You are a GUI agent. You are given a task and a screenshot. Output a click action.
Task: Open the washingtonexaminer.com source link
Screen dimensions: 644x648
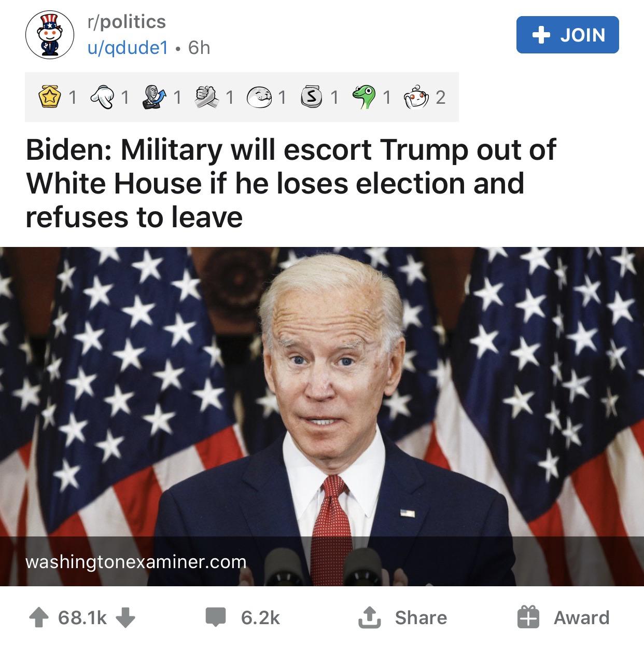(136, 561)
